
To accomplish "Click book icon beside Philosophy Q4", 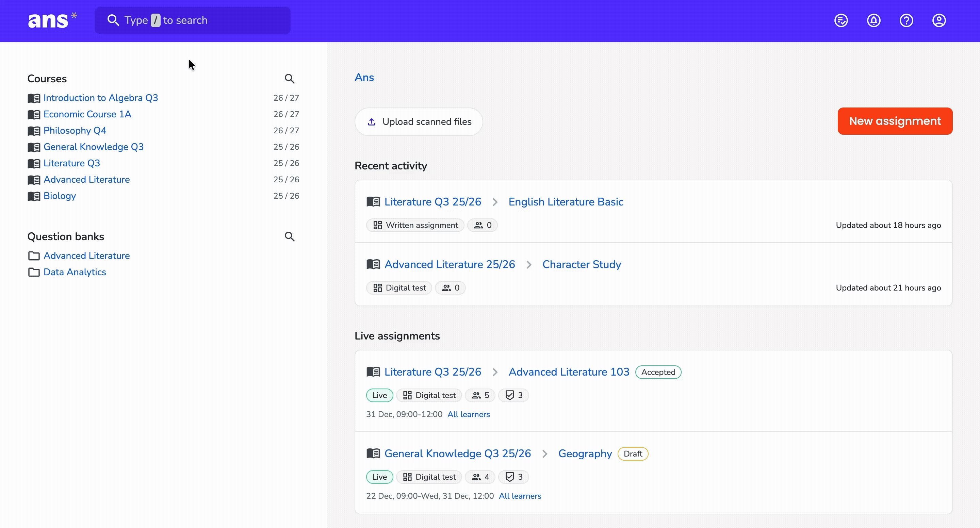I will click(34, 131).
